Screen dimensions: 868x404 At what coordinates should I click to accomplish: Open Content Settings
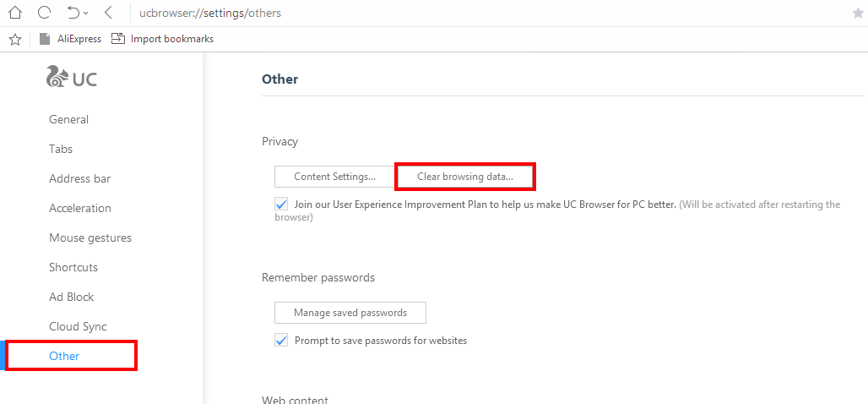(x=334, y=177)
